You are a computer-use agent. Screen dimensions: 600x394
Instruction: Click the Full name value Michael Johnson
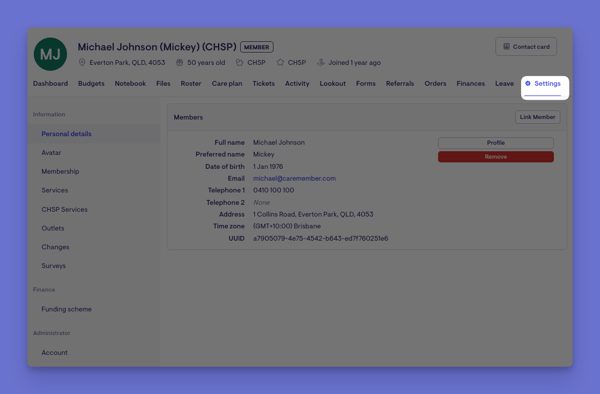[x=279, y=142]
